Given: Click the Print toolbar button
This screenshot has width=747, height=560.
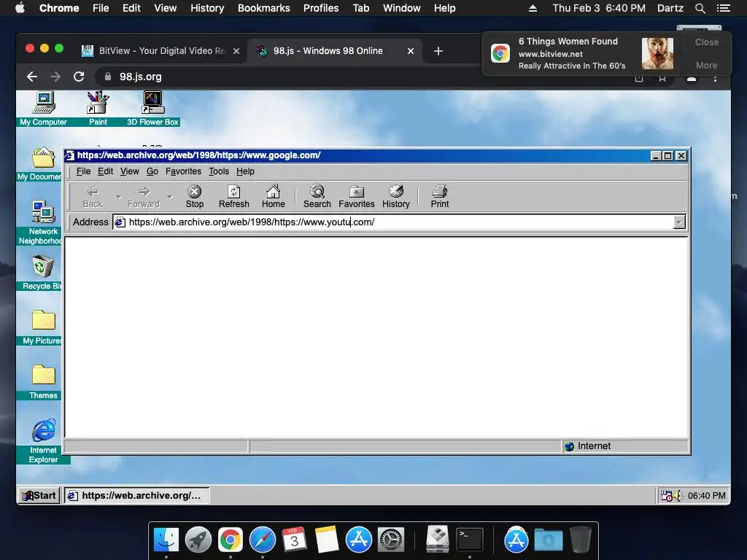Looking at the screenshot, I should click(440, 197).
